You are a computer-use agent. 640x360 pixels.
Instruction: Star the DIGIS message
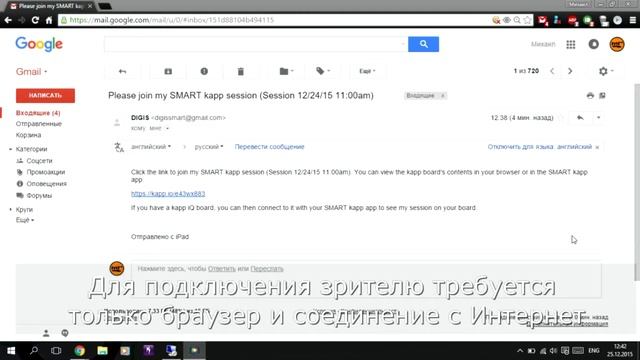tap(562, 118)
